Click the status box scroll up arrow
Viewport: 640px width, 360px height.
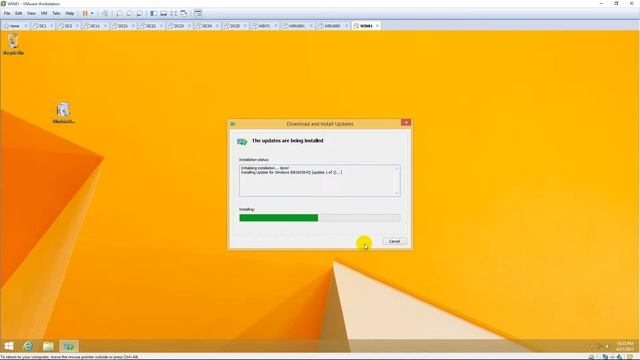coord(397,168)
